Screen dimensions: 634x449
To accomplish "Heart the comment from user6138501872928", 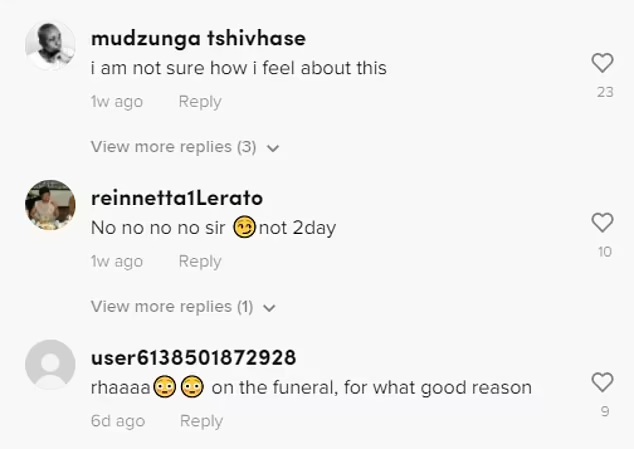I will point(602,382).
